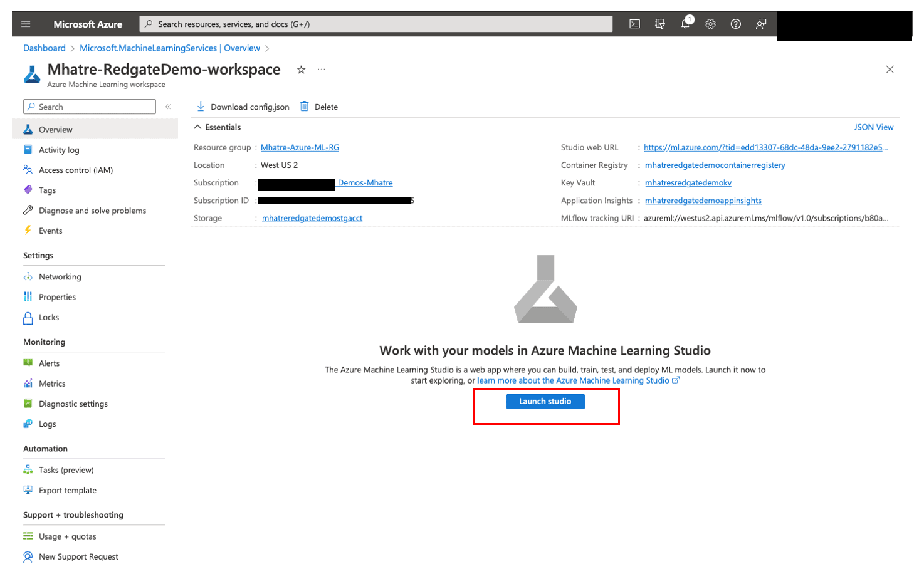Navigate to Dashboard breadcrumb
924x574 pixels.
45,48
